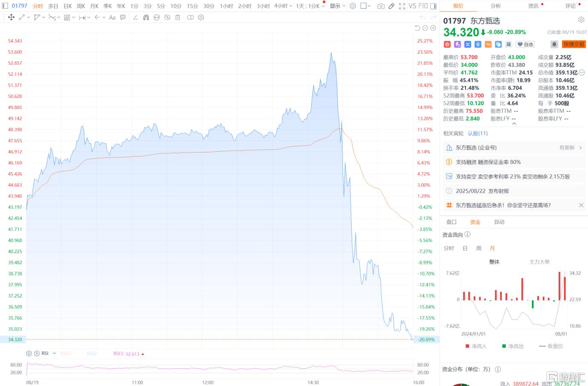Open the 快捷交易 quick trade button
588x386 pixels.
[574, 44]
